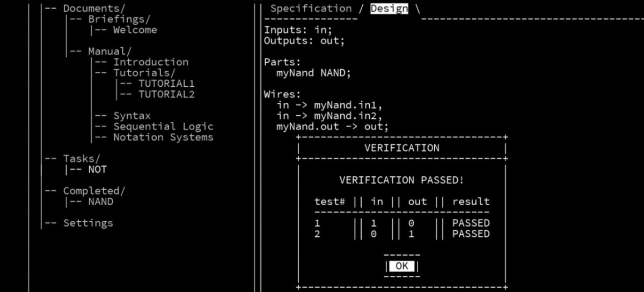Open the Sequential Logic page

(163, 126)
